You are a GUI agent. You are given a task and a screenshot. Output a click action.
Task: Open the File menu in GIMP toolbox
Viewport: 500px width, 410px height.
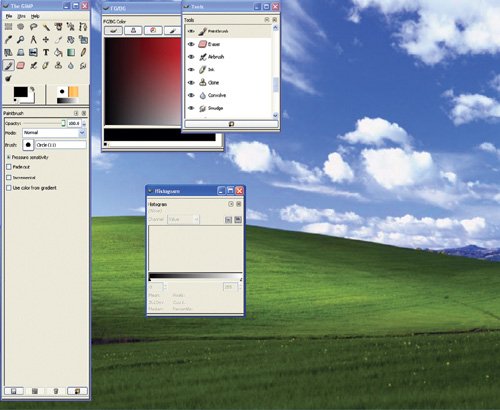9,16
